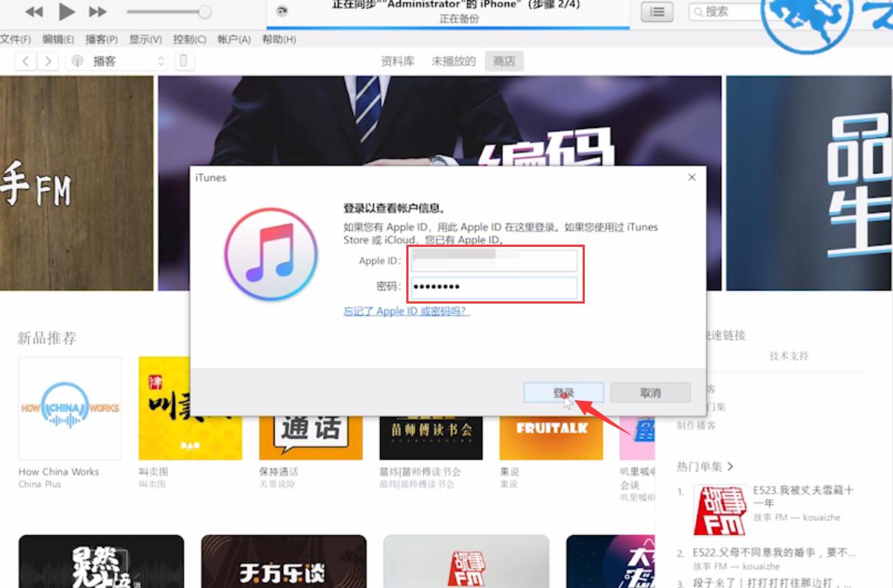Click the play button
893x588 pixels.
[x=66, y=11]
